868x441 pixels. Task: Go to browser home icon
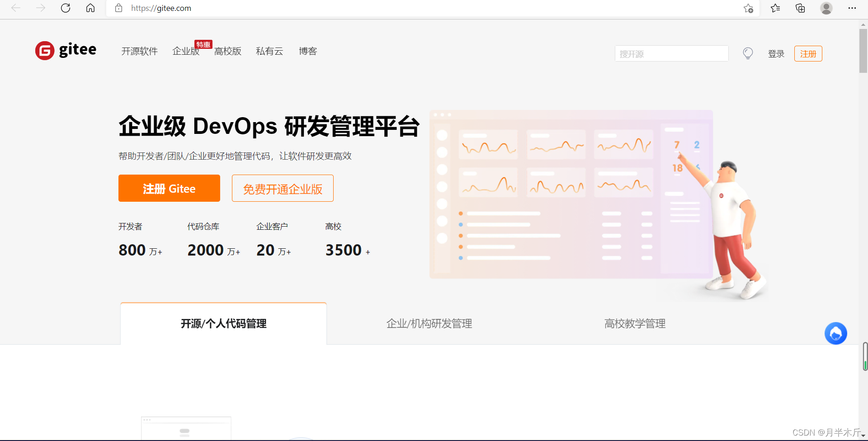(90, 8)
